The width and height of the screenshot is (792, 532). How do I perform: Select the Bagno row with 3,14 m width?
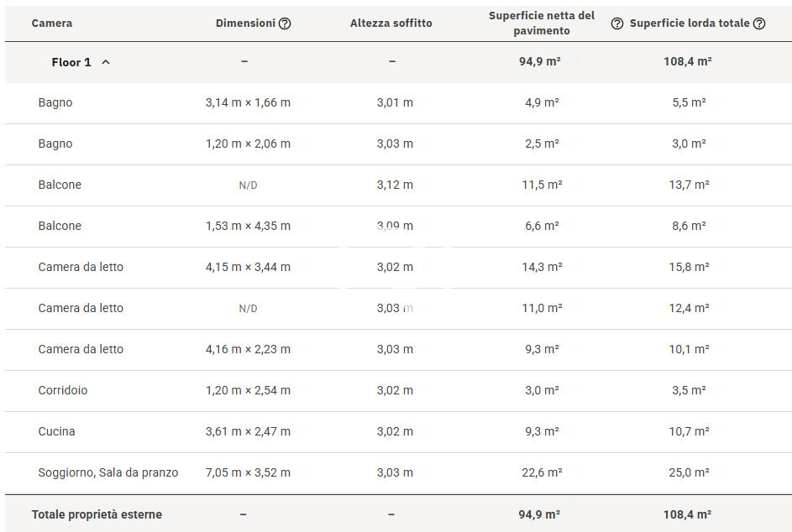coord(55,102)
